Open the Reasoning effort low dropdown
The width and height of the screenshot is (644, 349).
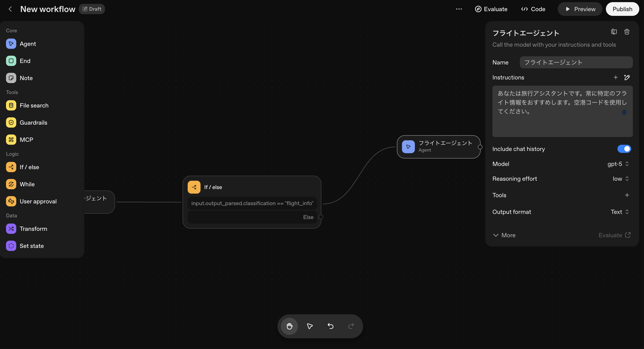click(620, 179)
